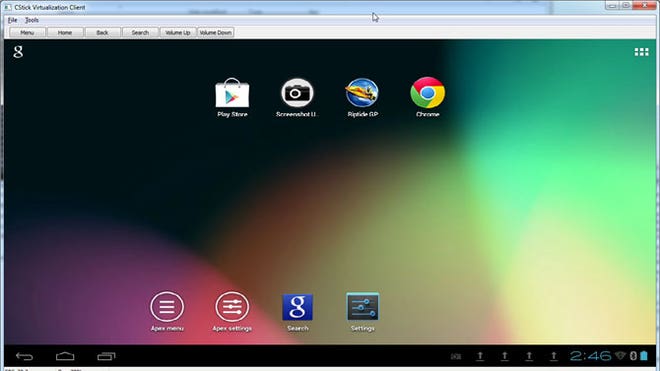Open the Tools menu
660x371 pixels.
click(x=32, y=20)
